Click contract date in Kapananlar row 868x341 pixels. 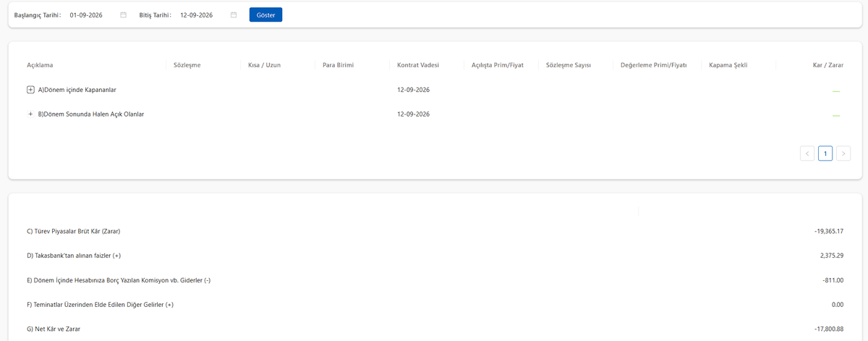pyautogui.click(x=414, y=90)
